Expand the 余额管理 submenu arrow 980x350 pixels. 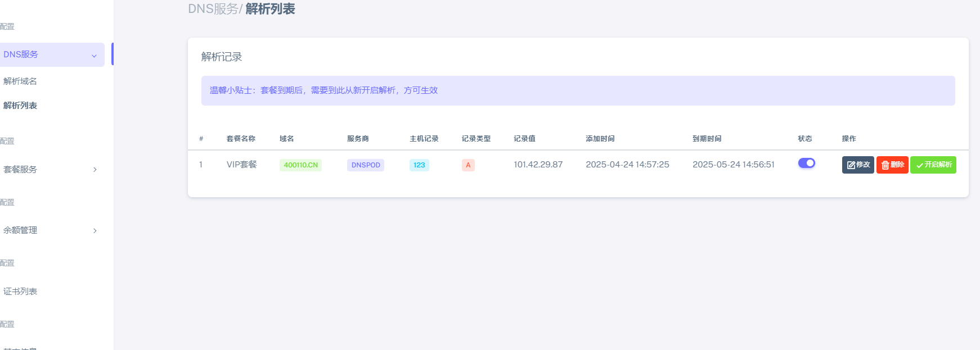click(95, 230)
